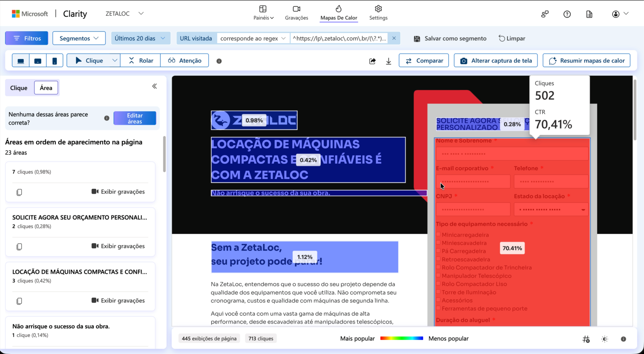The height and width of the screenshot is (354, 644).
Task: Click Salvar como segmento
Action: [450, 38]
